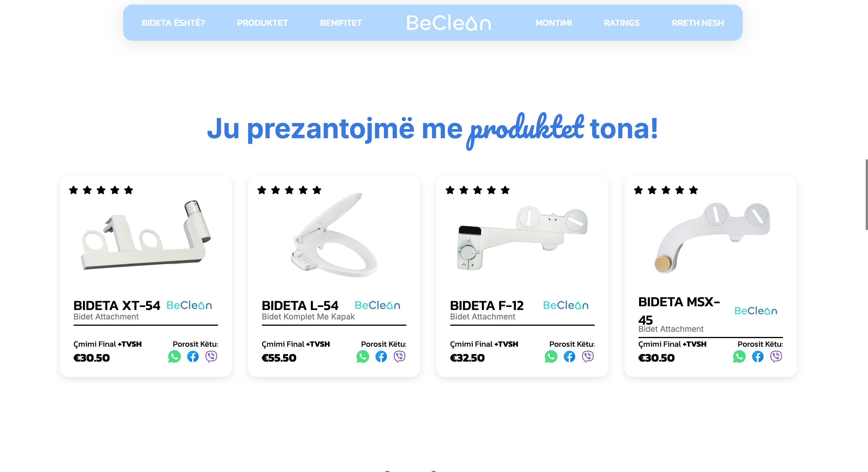Click the BIDETA XT-54 product image
Screen dimensions: 868x472
(x=146, y=235)
